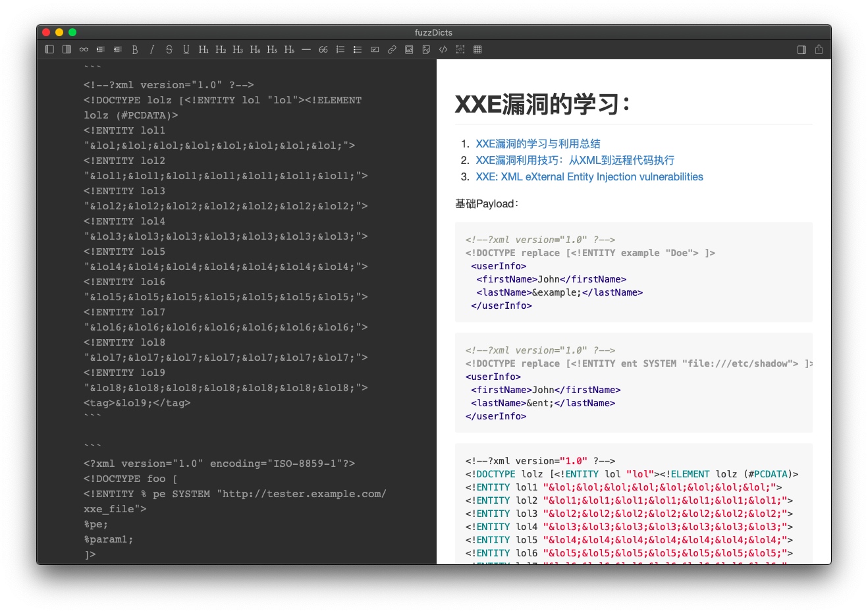
Task: Apply underline formatting
Action: (x=186, y=49)
